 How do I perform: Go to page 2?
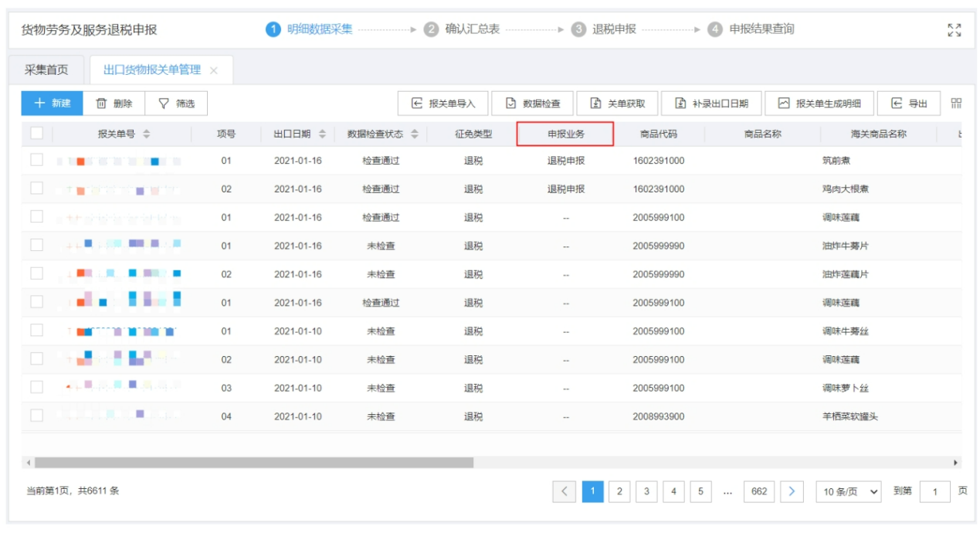[x=619, y=491]
